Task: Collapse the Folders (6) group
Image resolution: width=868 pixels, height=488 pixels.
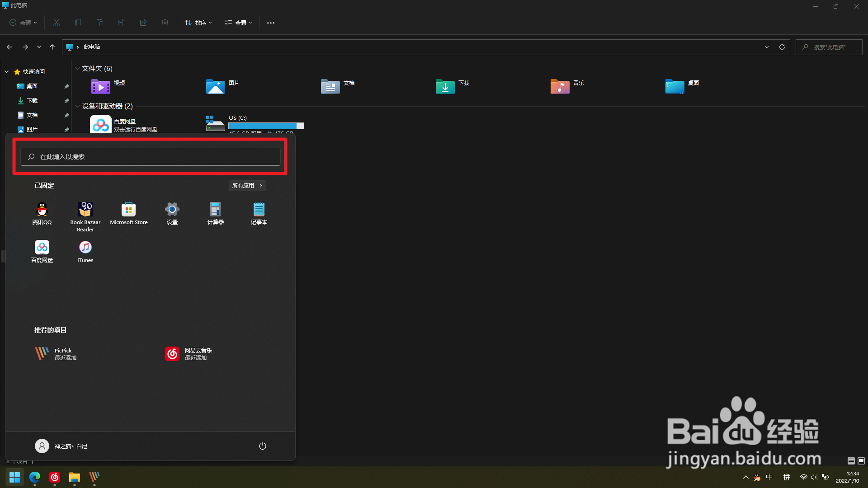Action: (x=78, y=69)
